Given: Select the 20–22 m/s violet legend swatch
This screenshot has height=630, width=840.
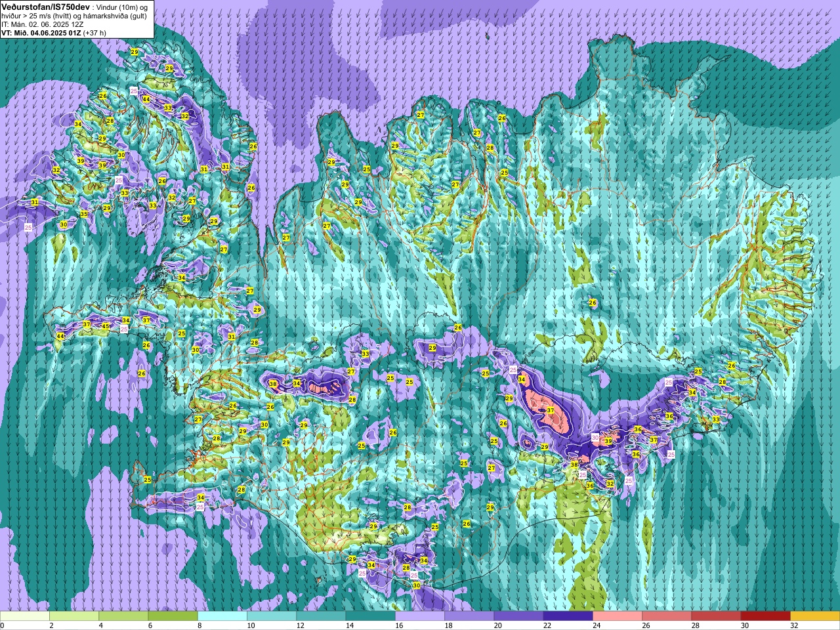Looking at the screenshot, I should (x=518, y=616).
